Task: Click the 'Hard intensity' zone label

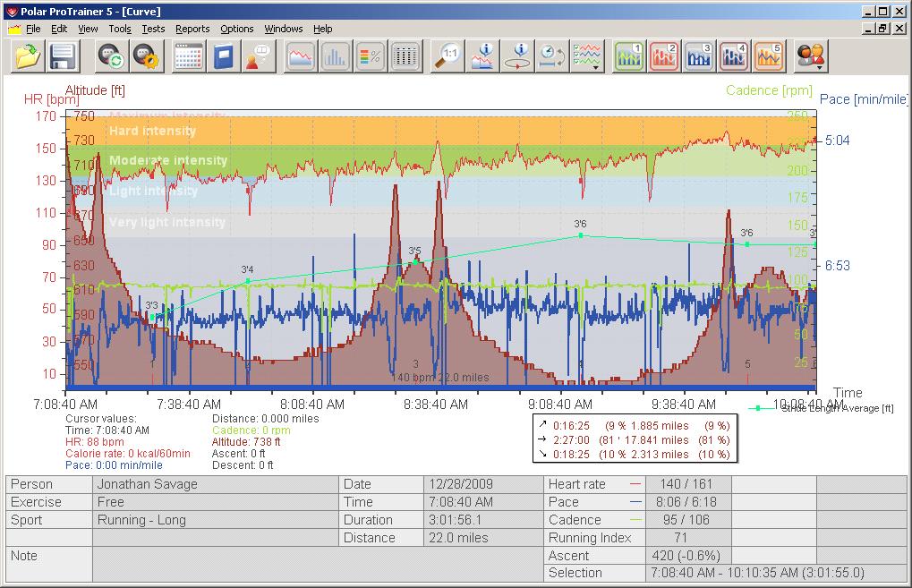Action: [x=152, y=131]
